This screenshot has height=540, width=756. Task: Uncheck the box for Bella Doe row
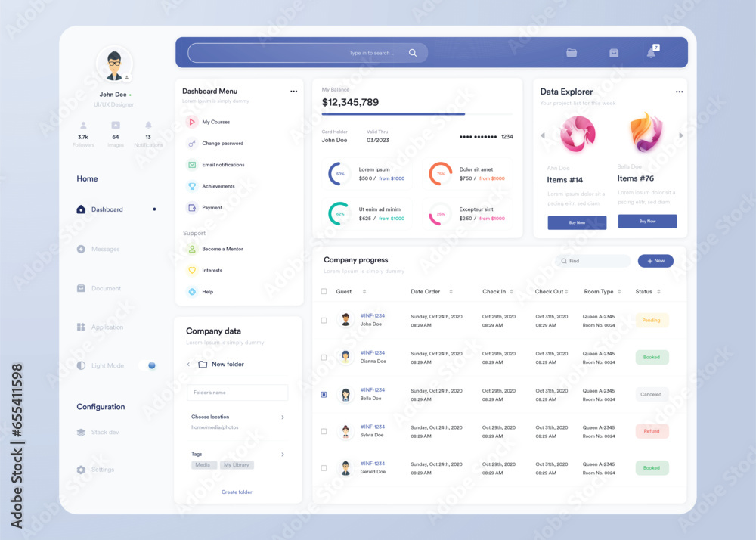click(324, 394)
